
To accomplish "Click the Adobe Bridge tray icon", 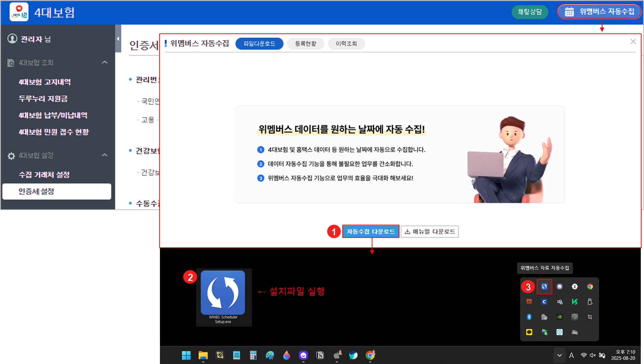I will point(529,302).
